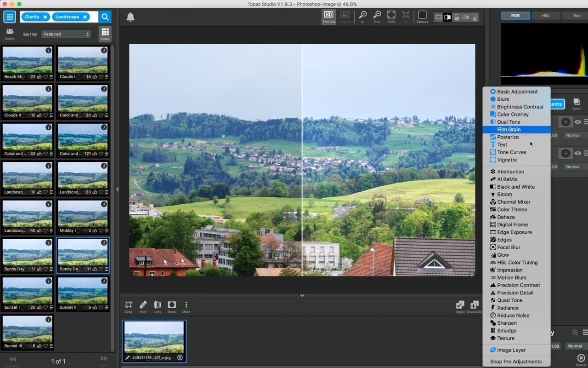Select the side-by-side comparison view mode

[x=465, y=17]
